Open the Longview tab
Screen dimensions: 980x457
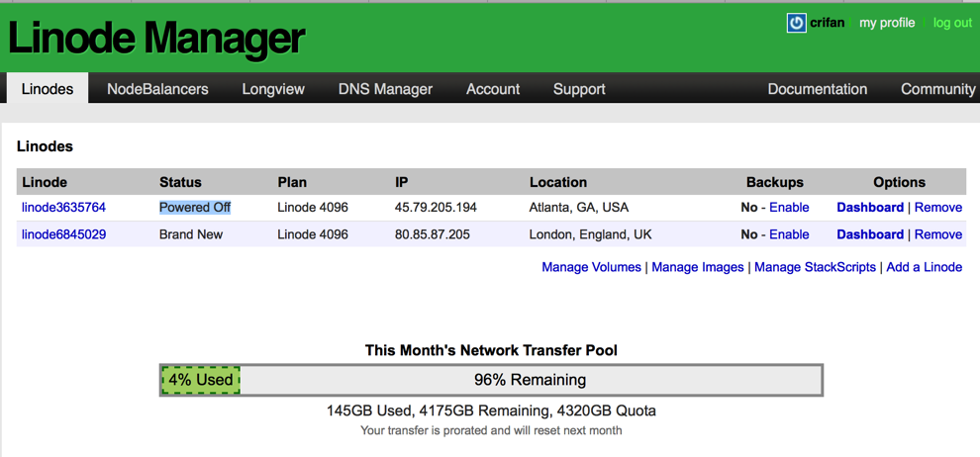(273, 89)
